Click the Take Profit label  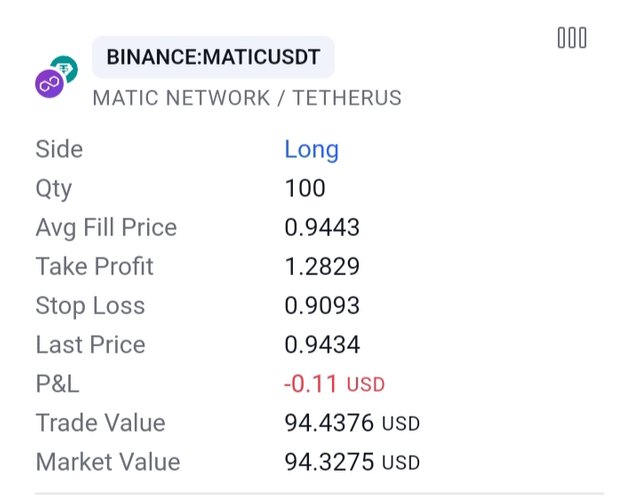pyautogui.click(x=94, y=267)
